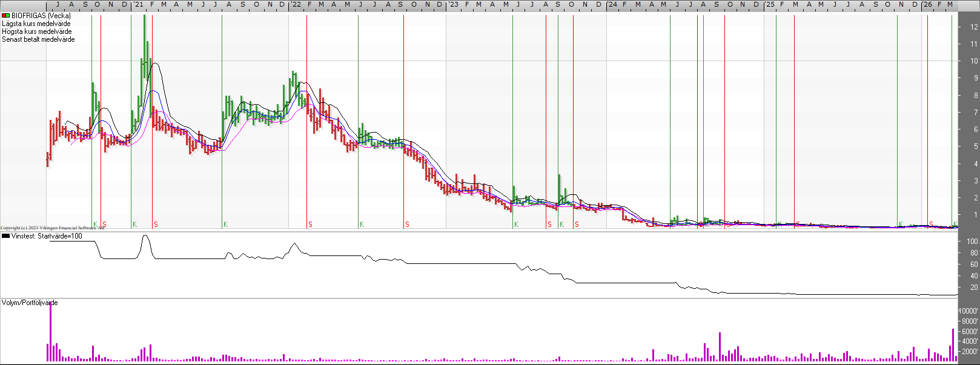Select the Lägsta kurs medelvärde legend entry
This screenshot has width=980, height=365.
36,24
